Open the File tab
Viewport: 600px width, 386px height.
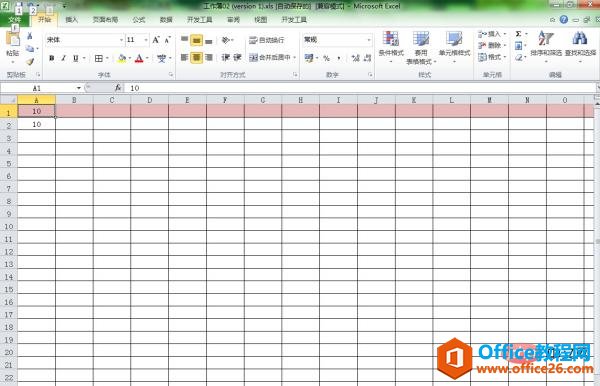tap(15, 20)
